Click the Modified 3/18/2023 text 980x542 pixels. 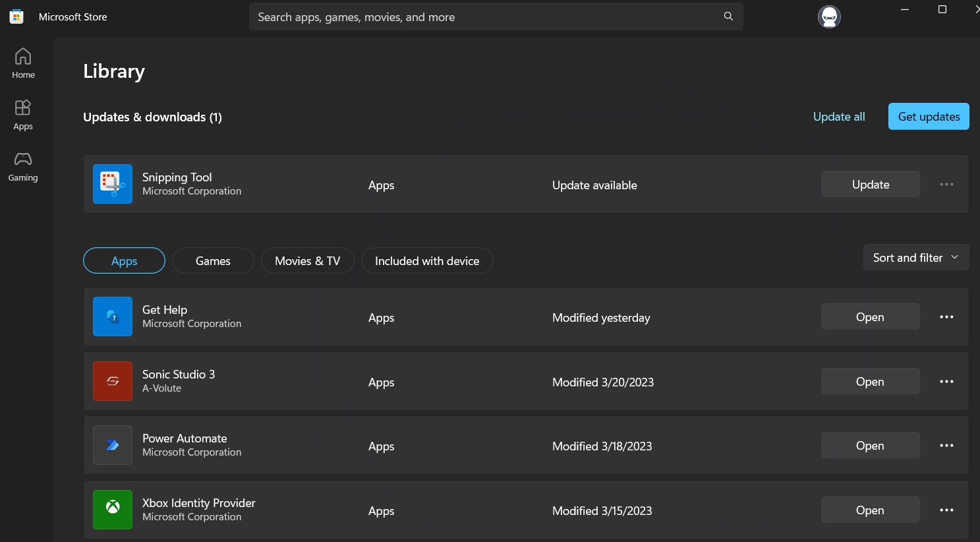click(x=602, y=446)
